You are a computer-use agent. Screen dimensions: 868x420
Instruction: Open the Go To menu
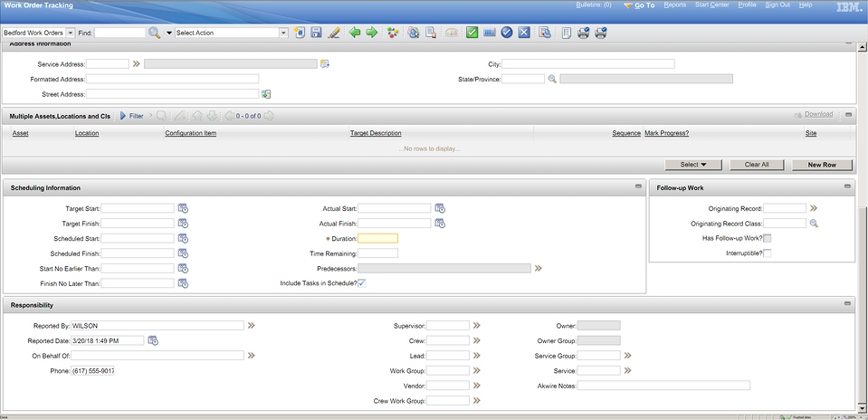pyautogui.click(x=639, y=5)
